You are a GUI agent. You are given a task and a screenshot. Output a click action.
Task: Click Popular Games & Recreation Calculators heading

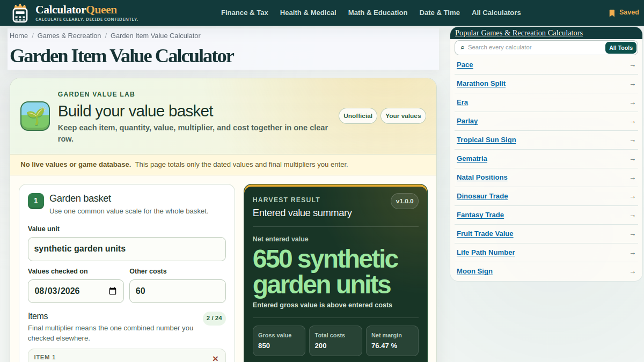click(519, 33)
